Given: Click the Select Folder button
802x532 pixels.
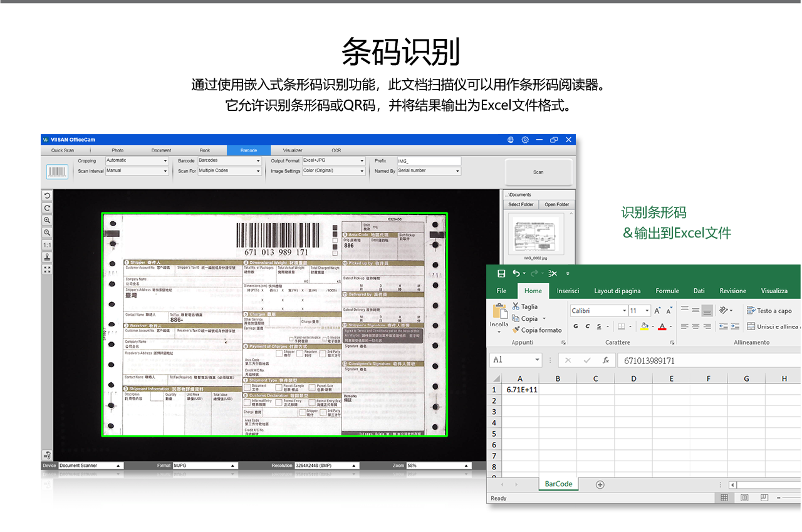Looking at the screenshot, I should tap(521, 204).
